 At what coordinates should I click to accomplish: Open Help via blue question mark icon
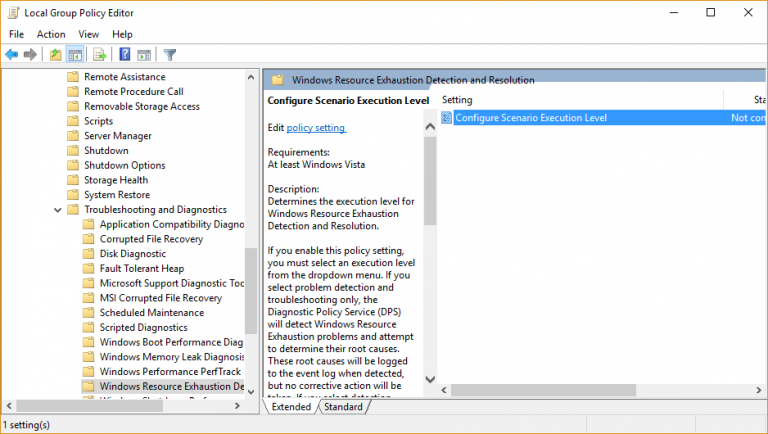coord(125,54)
